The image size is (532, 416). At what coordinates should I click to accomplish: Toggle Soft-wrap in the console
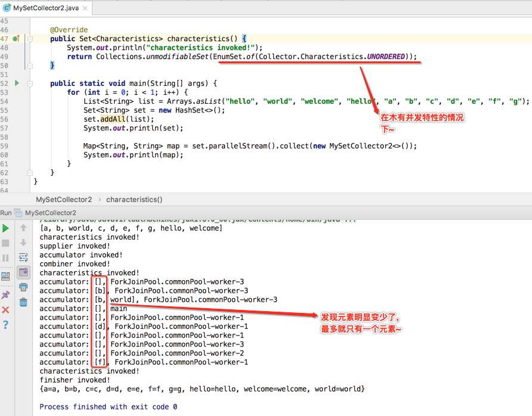point(23,257)
